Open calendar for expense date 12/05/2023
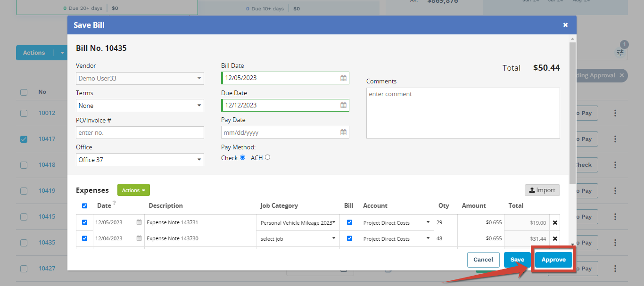This screenshot has width=644, height=286. tap(139, 222)
